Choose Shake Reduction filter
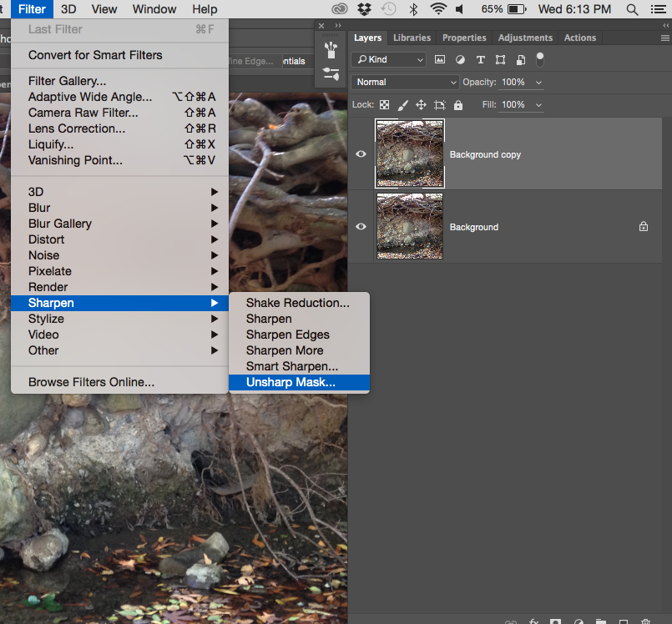Screen dimensions: 672x624 (x=299, y=303)
